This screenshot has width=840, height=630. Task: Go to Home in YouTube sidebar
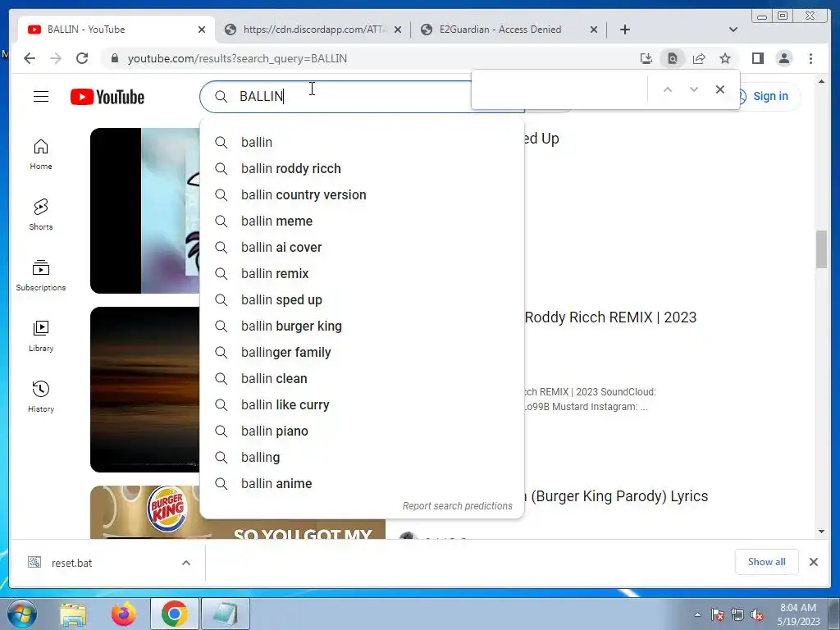(x=41, y=154)
